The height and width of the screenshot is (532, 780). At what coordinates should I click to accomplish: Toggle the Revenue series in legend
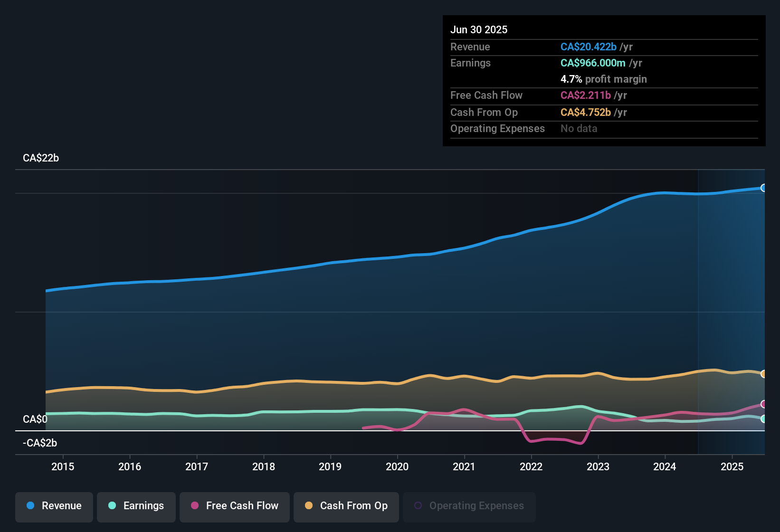54,506
